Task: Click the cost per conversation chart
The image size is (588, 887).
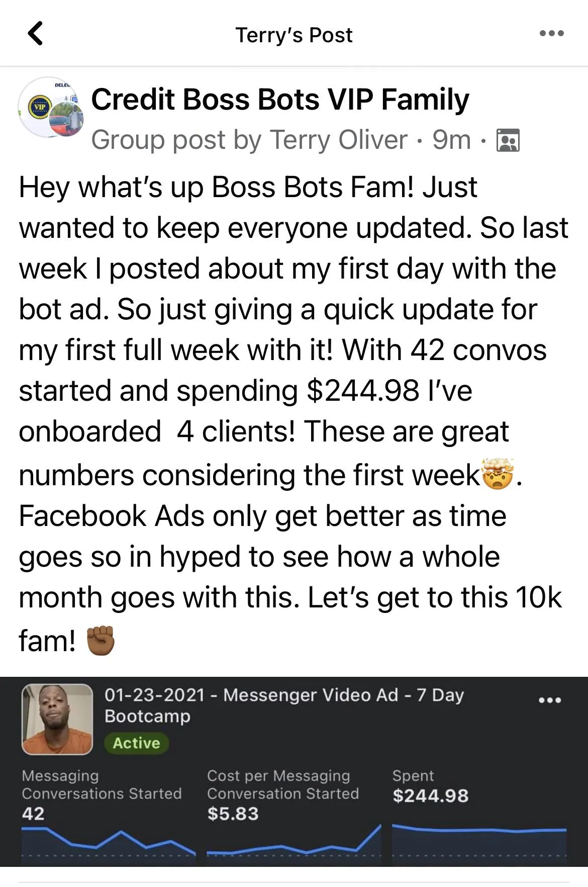Action: pos(293,844)
